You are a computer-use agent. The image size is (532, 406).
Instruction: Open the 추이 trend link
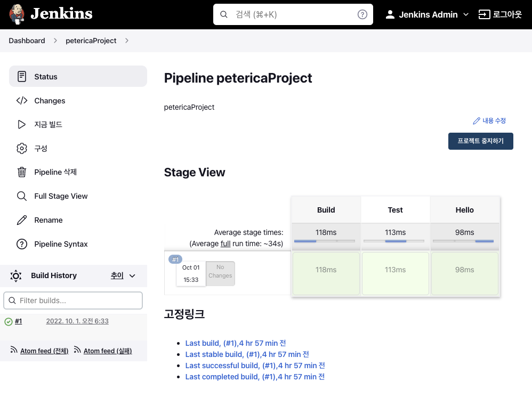(117, 276)
